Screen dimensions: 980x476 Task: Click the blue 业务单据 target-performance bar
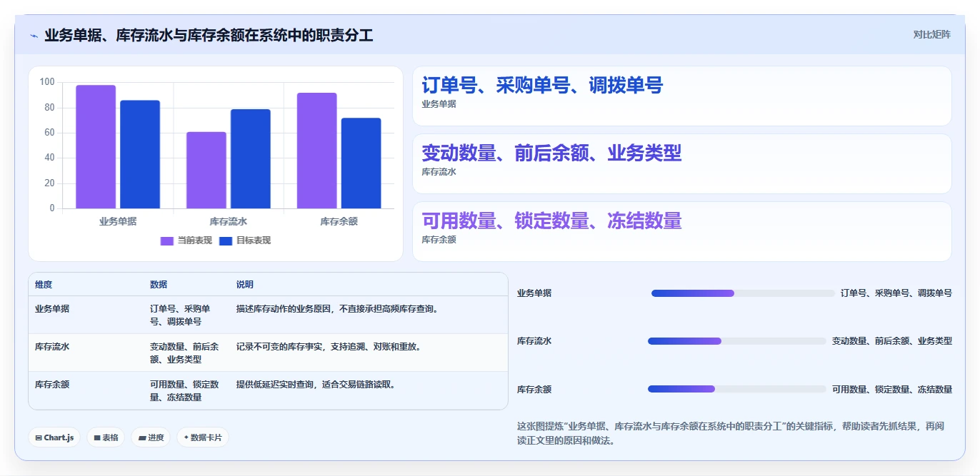pos(140,154)
